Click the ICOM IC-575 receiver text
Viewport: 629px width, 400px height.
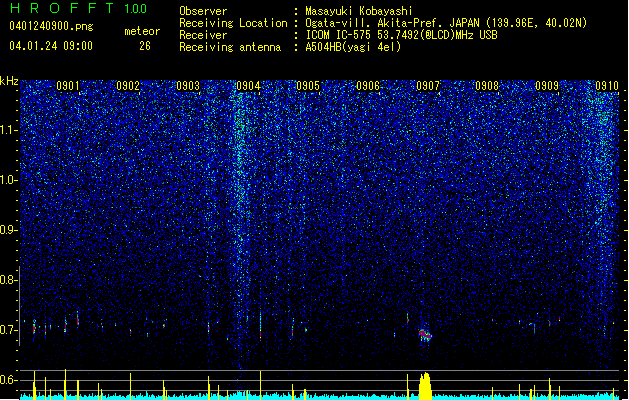[401, 35]
